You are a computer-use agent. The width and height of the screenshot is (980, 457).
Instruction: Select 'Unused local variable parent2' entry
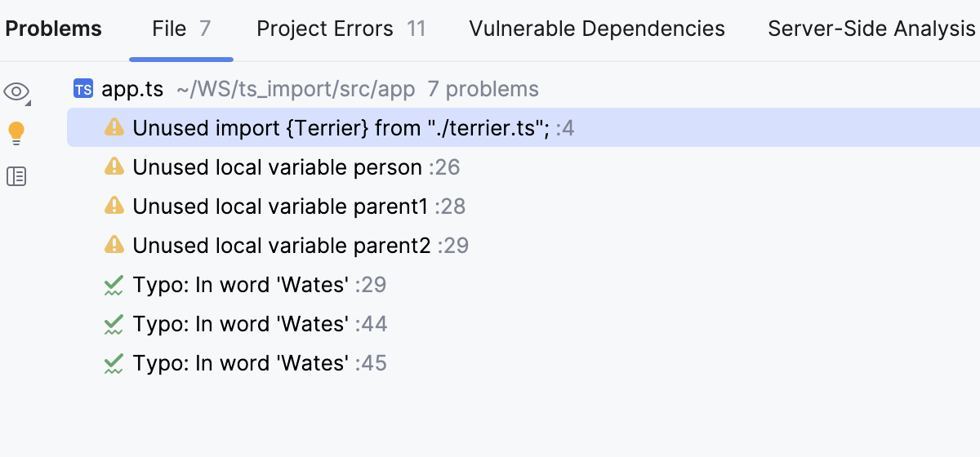click(x=282, y=246)
